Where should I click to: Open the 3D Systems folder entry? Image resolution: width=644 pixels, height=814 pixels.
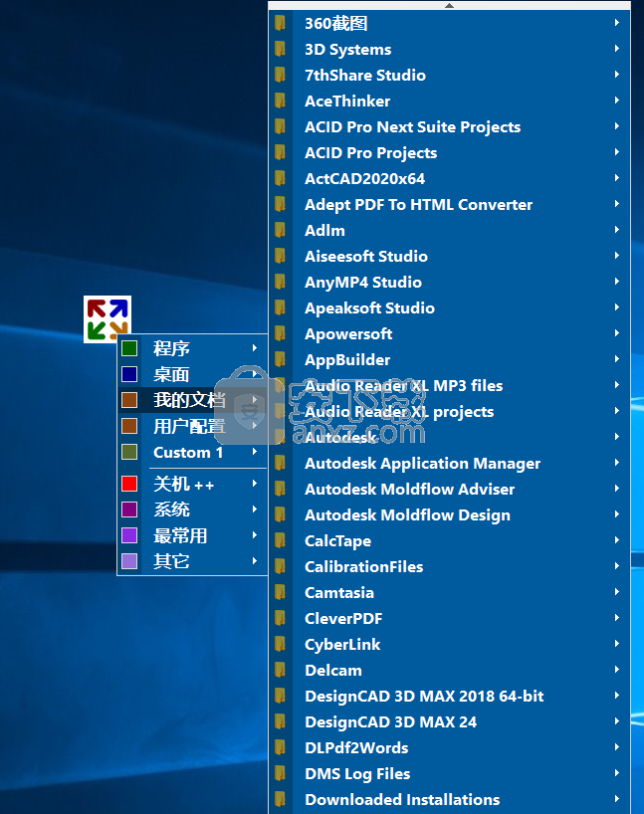[449, 49]
